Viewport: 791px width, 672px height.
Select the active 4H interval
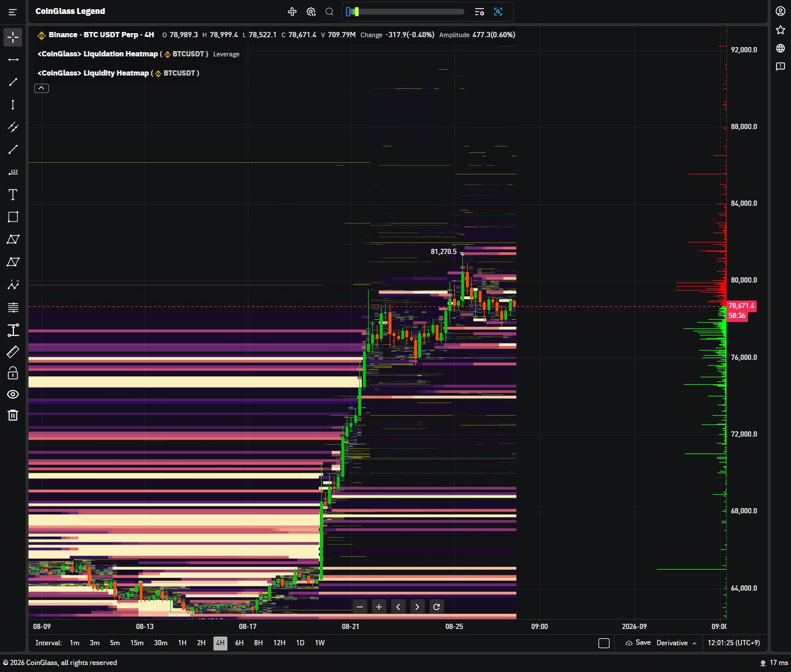220,643
